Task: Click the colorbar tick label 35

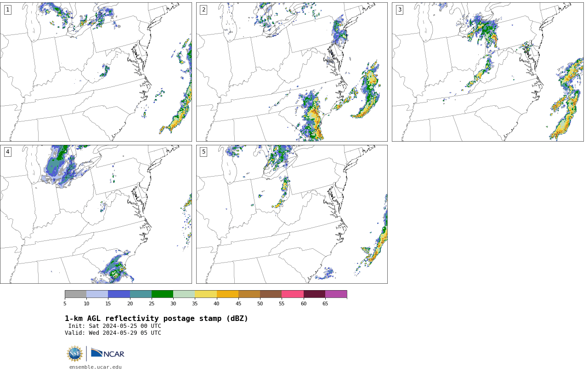Action: [195, 303]
